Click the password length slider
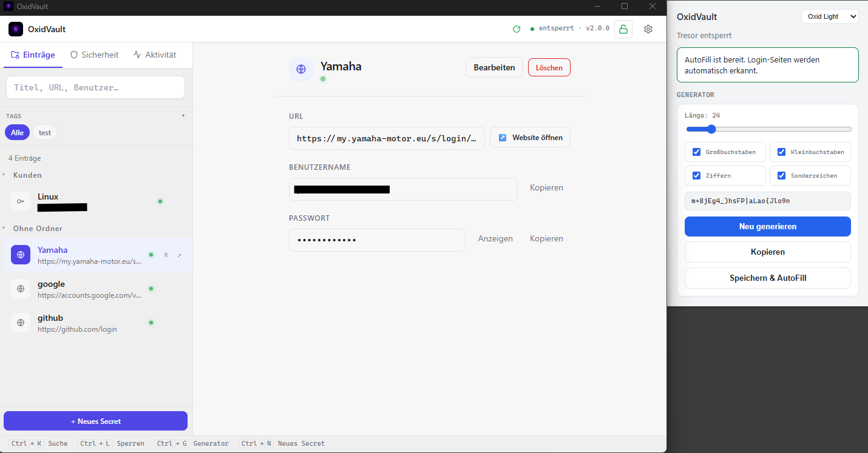Viewport: 868px width, 453px height. tap(769, 129)
